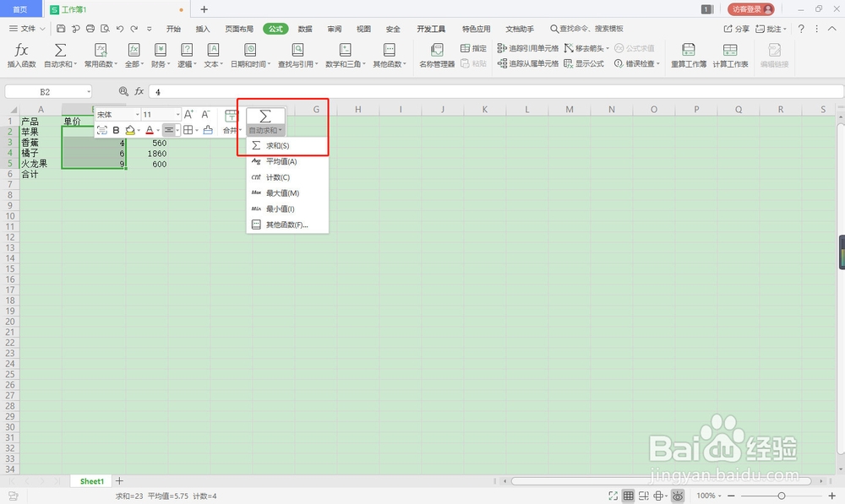845x504 pixels.
Task: Toggle center alignment in mini toolbar
Action: click(169, 130)
